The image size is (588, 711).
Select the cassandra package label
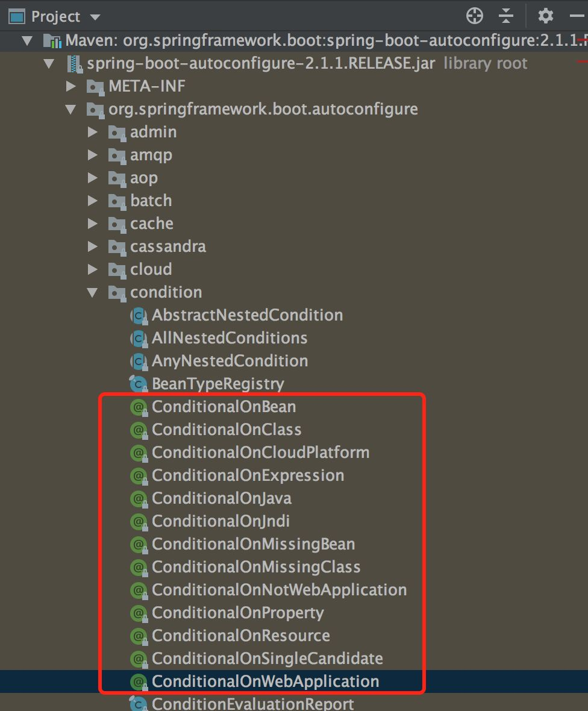[x=167, y=246]
